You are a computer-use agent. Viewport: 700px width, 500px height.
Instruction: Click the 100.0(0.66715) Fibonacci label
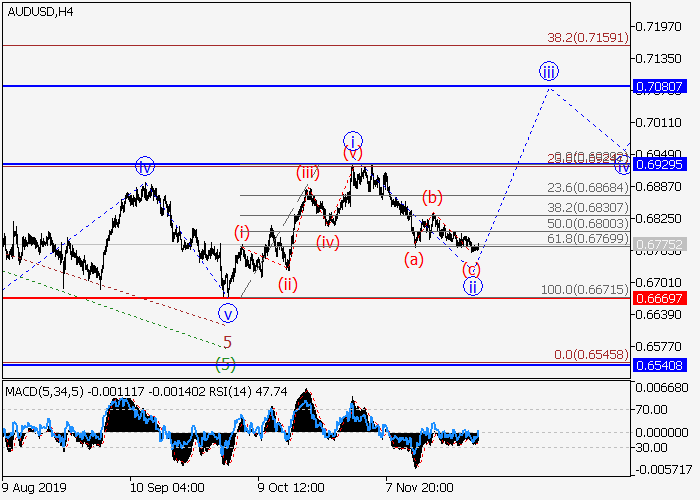[x=583, y=289]
